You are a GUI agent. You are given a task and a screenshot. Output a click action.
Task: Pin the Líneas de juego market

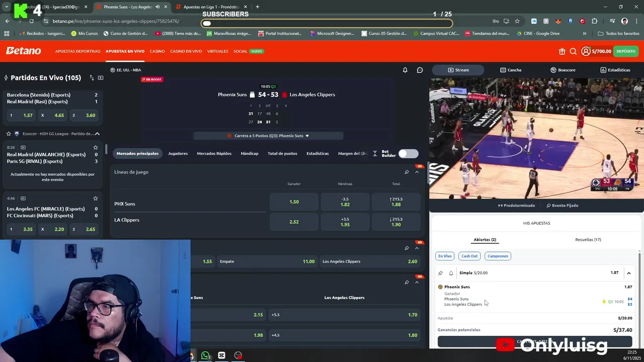[407, 172]
